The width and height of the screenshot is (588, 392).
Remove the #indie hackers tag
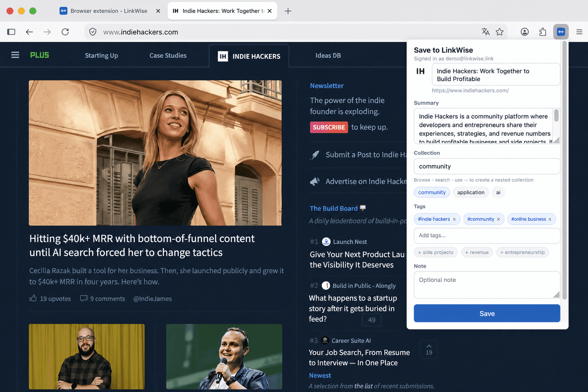tap(454, 219)
